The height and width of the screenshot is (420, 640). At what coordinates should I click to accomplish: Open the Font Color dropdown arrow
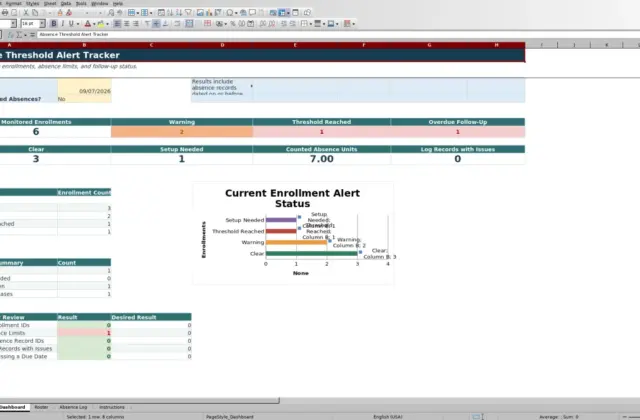click(x=94, y=24)
